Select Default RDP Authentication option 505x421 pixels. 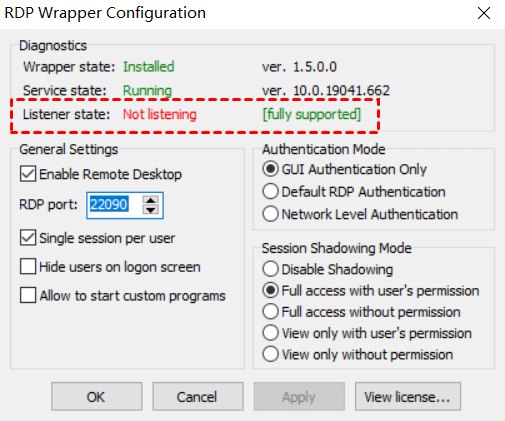[270, 192]
